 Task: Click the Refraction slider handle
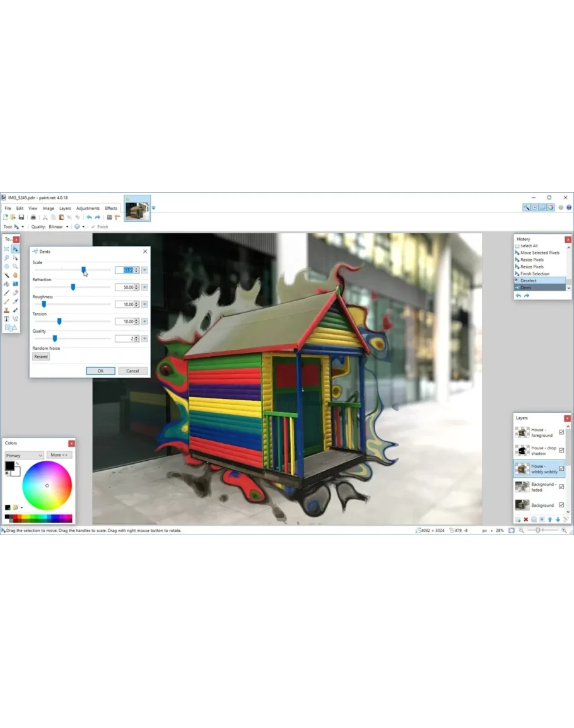pyautogui.click(x=73, y=287)
